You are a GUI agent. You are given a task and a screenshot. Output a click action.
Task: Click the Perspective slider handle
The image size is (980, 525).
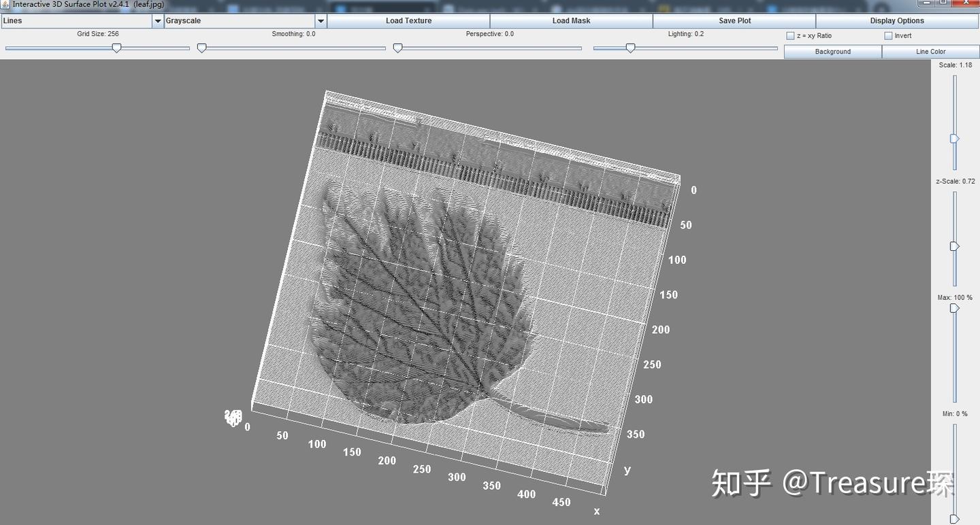(x=397, y=48)
